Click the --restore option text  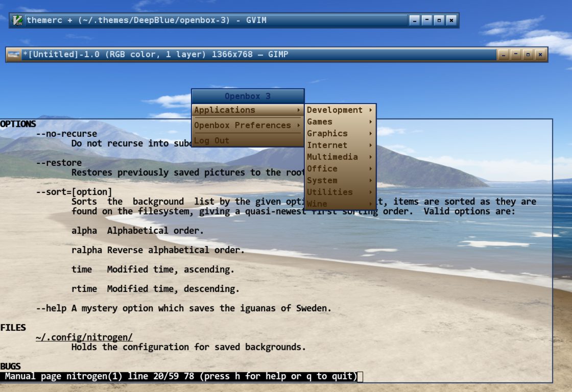click(x=59, y=163)
